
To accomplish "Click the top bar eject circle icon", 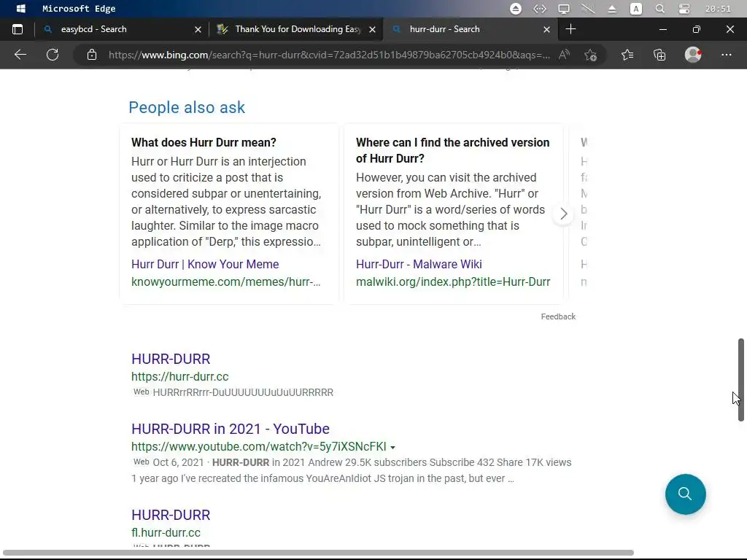I will pyautogui.click(x=516, y=9).
